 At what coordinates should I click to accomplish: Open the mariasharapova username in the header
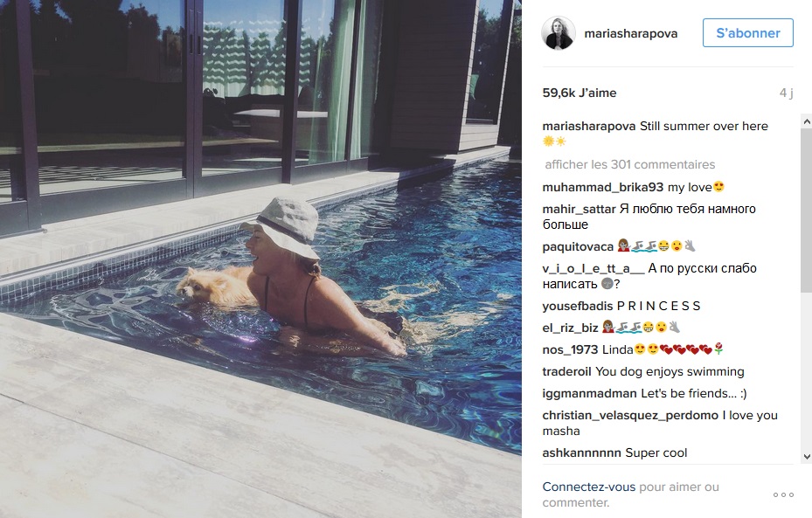[x=631, y=34]
